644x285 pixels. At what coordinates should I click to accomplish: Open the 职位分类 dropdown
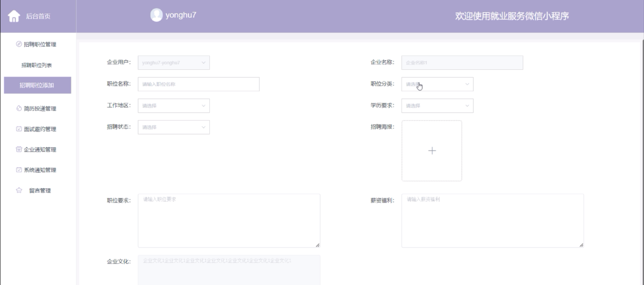(437, 84)
